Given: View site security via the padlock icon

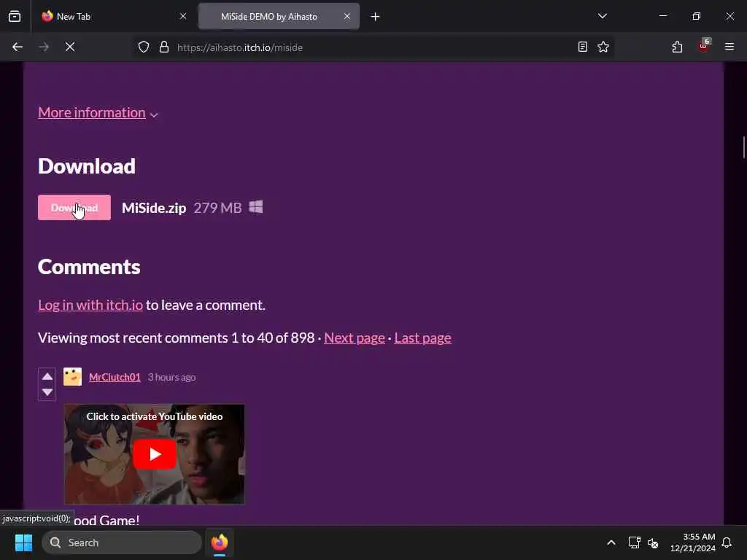Looking at the screenshot, I should pos(164,47).
